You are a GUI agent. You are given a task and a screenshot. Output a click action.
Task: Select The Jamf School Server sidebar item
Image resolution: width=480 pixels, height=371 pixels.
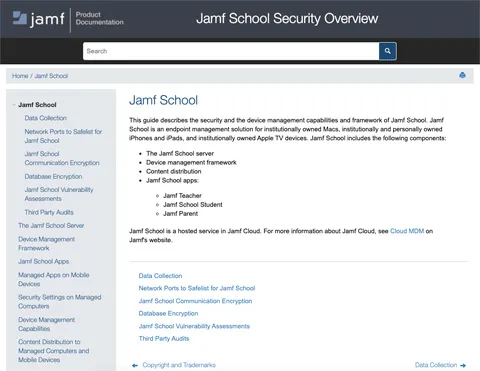click(x=51, y=226)
